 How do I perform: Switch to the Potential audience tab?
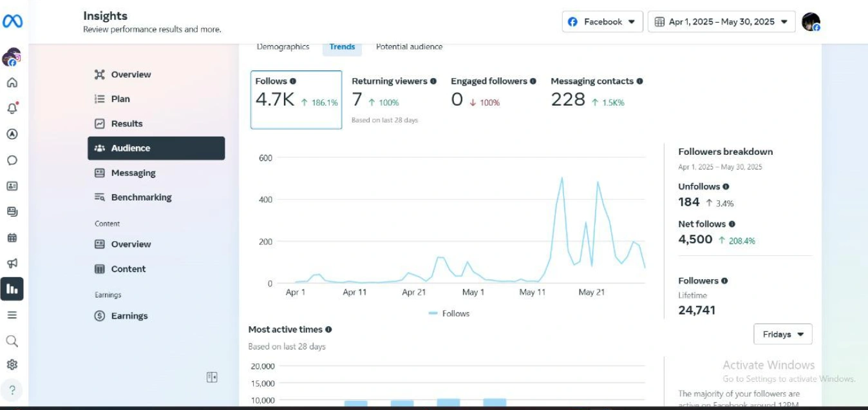(x=409, y=47)
